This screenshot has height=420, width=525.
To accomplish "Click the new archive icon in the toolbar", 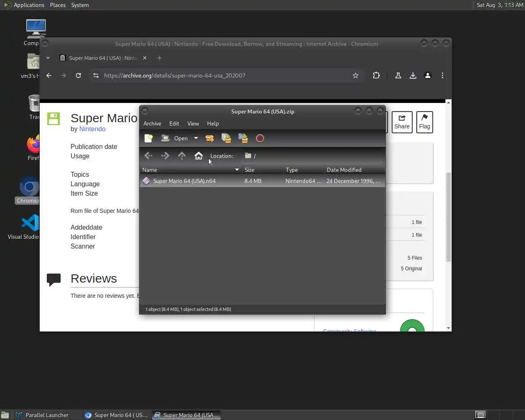I will pos(148,138).
